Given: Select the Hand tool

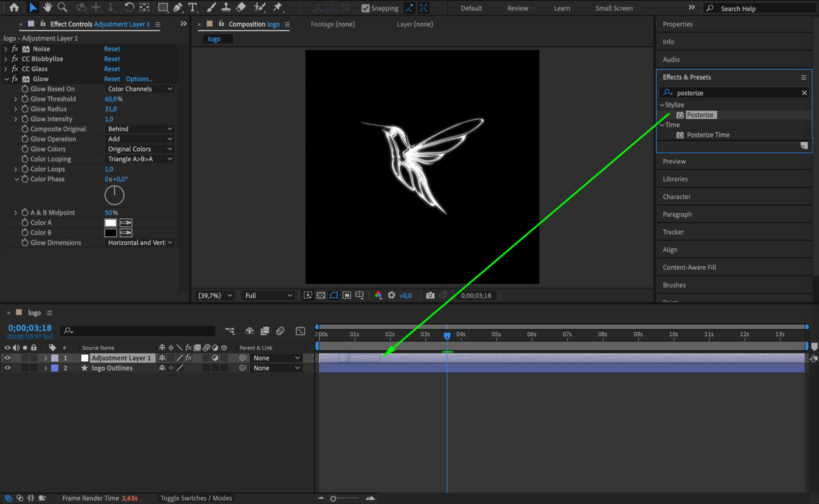Looking at the screenshot, I should coord(48,7).
